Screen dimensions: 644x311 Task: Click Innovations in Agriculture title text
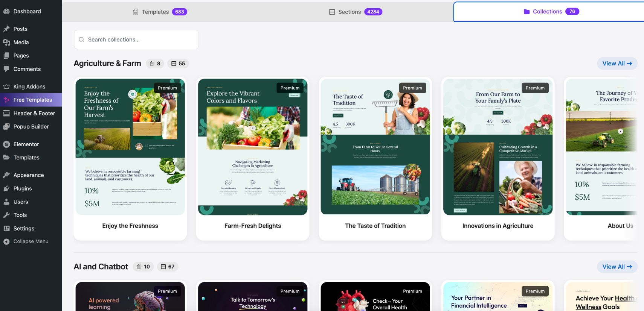point(498,226)
